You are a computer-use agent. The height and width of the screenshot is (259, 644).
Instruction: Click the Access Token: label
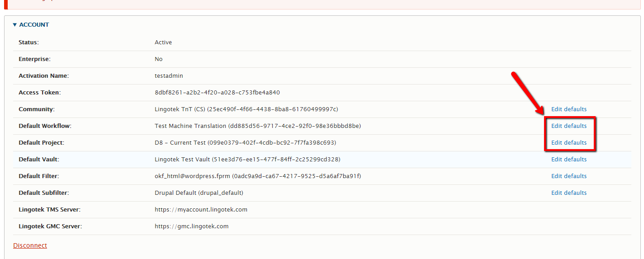(39, 92)
